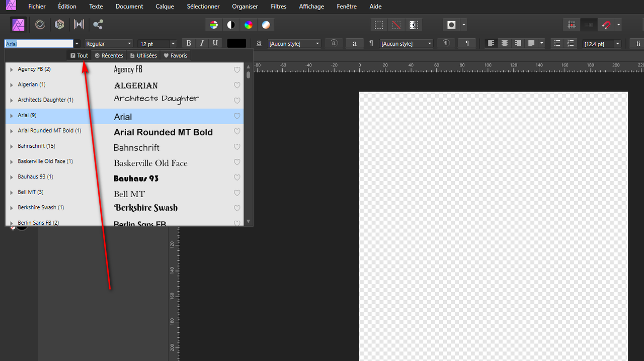The height and width of the screenshot is (361, 644).
Task: Open the Snapping options dropdown arrow
Action: [x=618, y=25]
